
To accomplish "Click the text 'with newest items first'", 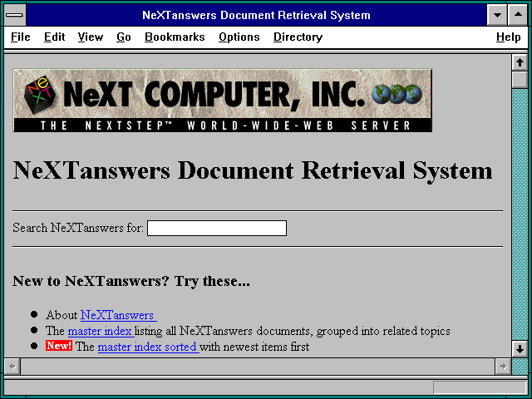I will (x=254, y=347).
